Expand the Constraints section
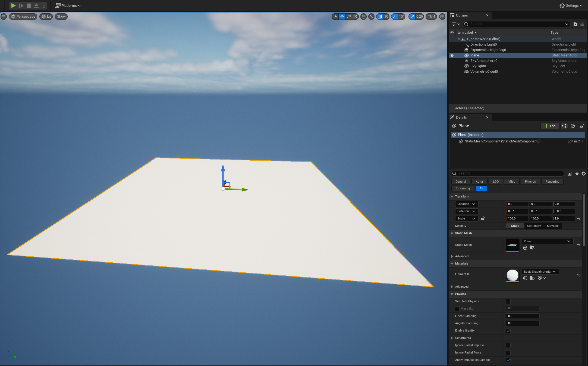This screenshot has width=588, height=366. click(452, 338)
